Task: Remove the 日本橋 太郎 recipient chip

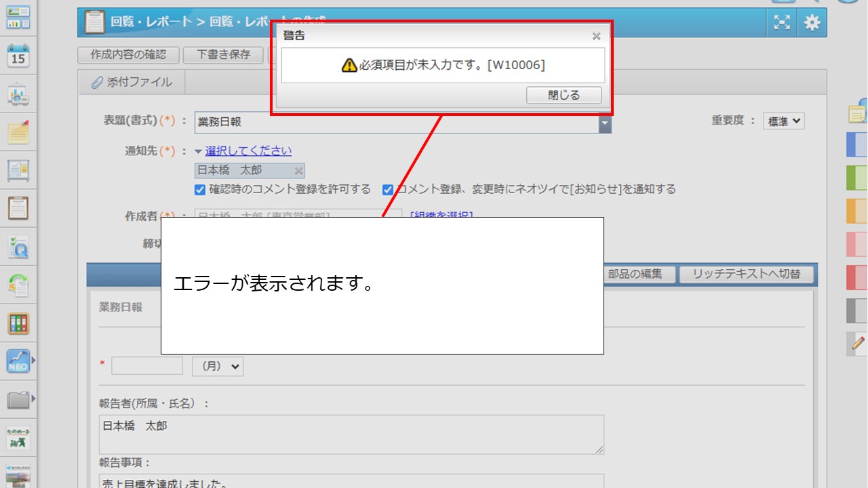Action: click(x=298, y=170)
